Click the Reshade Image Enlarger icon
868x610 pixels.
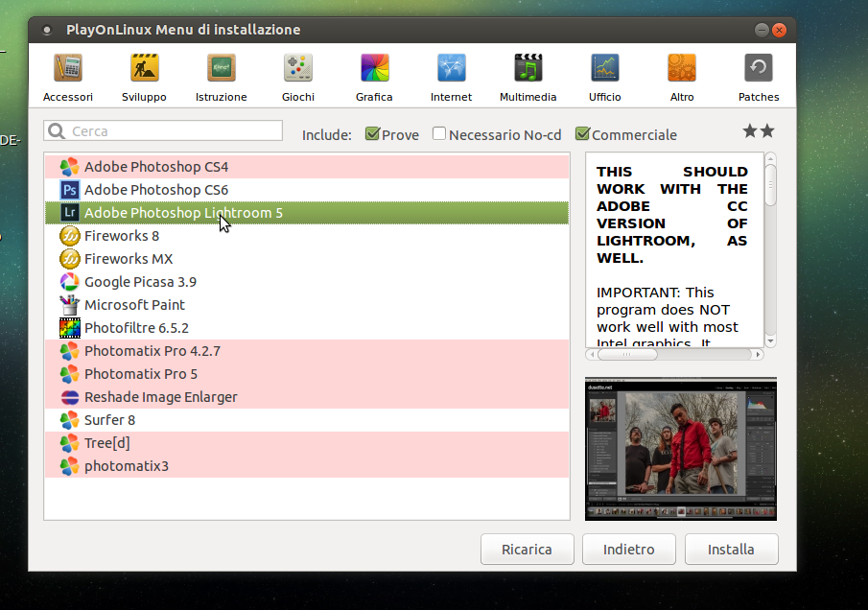pyautogui.click(x=70, y=397)
